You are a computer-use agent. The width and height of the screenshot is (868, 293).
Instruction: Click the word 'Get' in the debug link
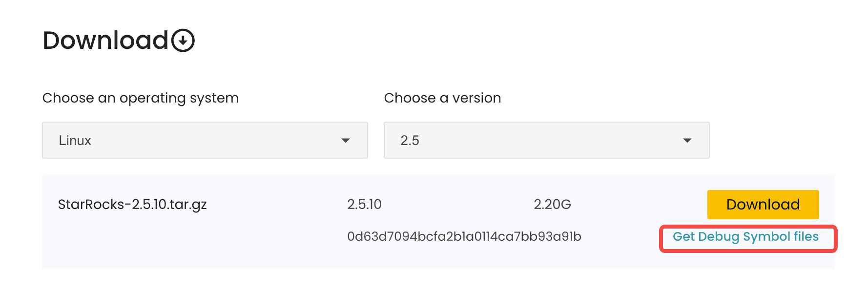coord(683,237)
